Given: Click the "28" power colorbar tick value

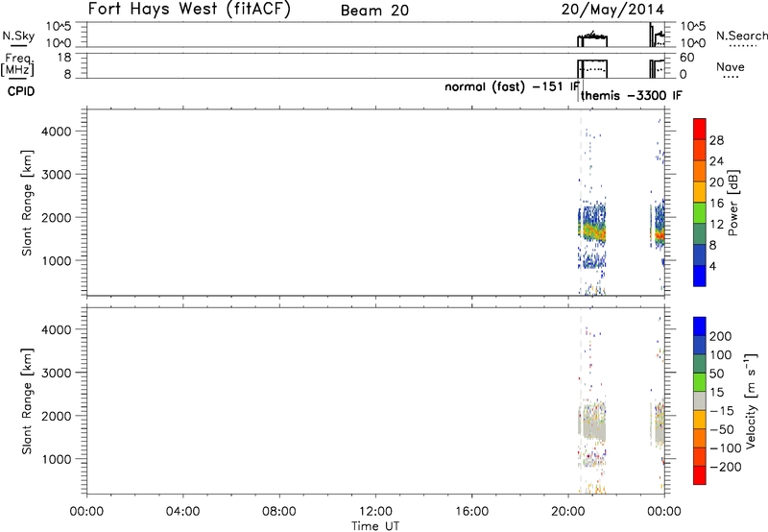Looking at the screenshot, I should pos(716,140).
